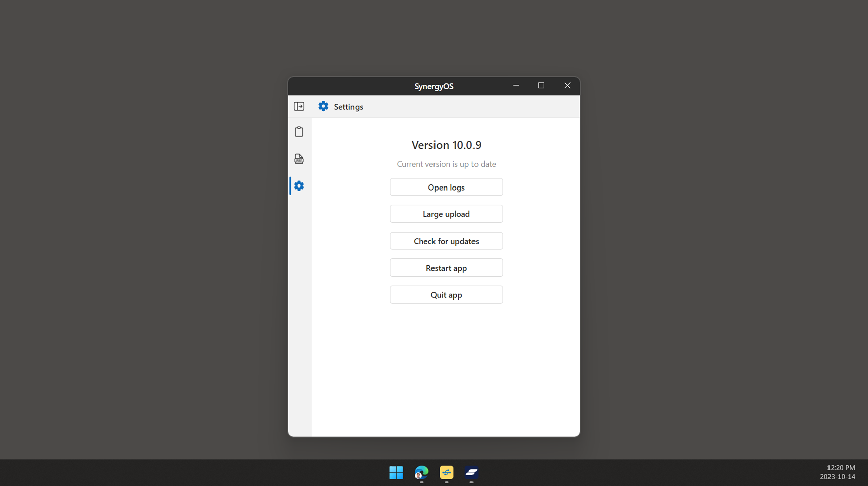The height and width of the screenshot is (486, 868).
Task: Click the Settings header gear icon
Action: [x=323, y=106]
